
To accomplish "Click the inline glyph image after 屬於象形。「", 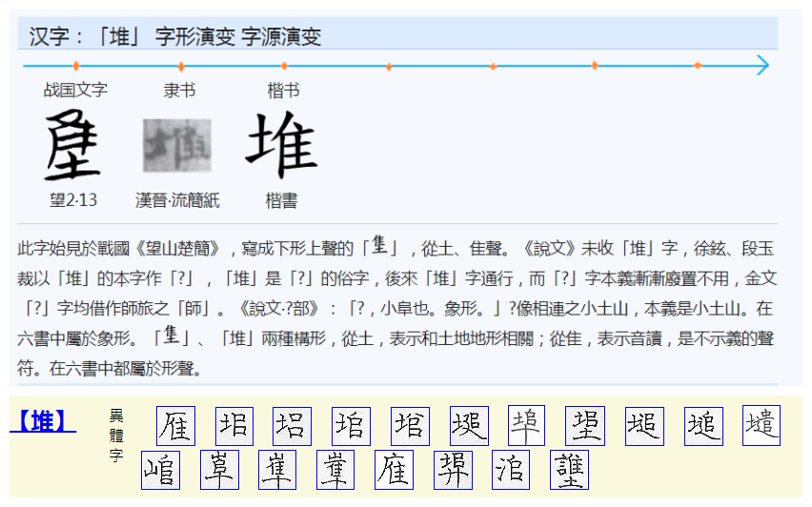I will pos(171,335).
